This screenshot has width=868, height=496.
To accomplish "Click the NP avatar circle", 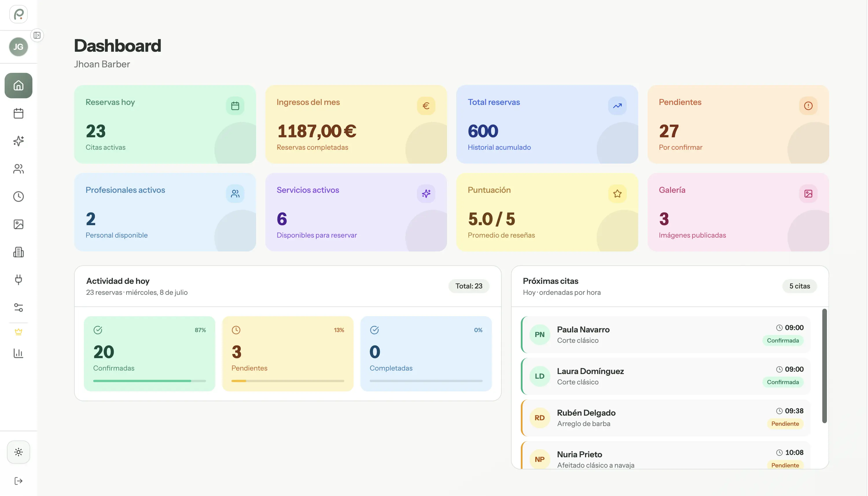I will click(539, 459).
